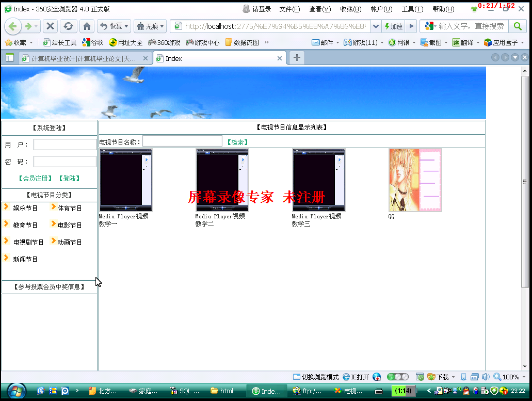Select the 新闻节目 category

(x=25, y=259)
